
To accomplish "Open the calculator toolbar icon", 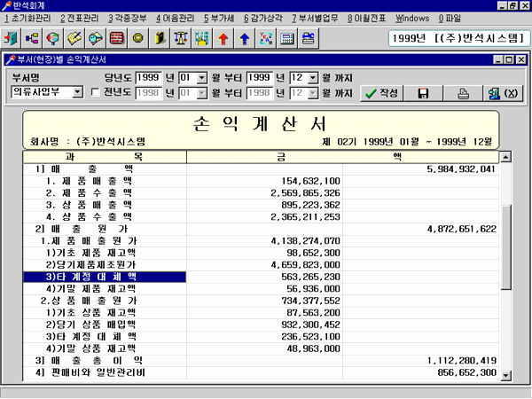I will click(286, 38).
